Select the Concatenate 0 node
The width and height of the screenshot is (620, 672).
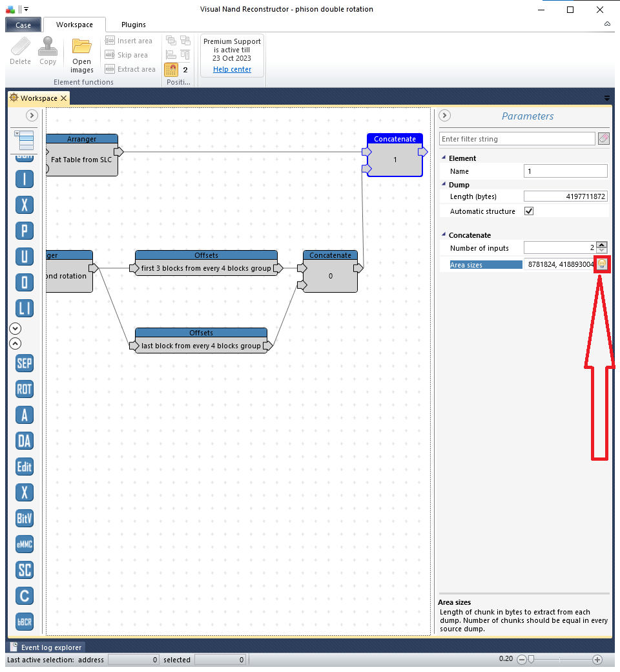[x=330, y=271]
